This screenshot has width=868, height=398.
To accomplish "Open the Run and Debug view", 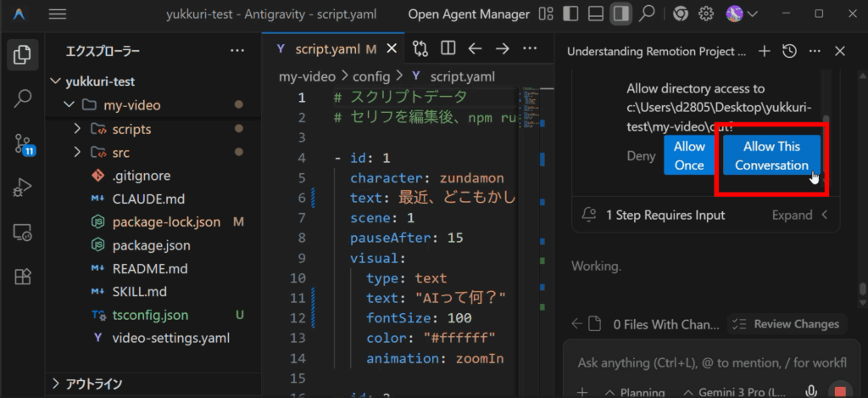I will pyautogui.click(x=23, y=187).
